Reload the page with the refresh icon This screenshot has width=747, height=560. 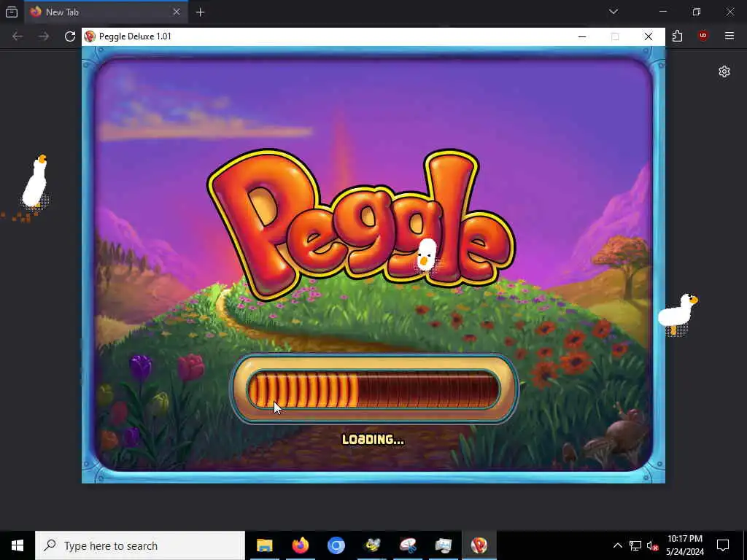pyautogui.click(x=70, y=36)
